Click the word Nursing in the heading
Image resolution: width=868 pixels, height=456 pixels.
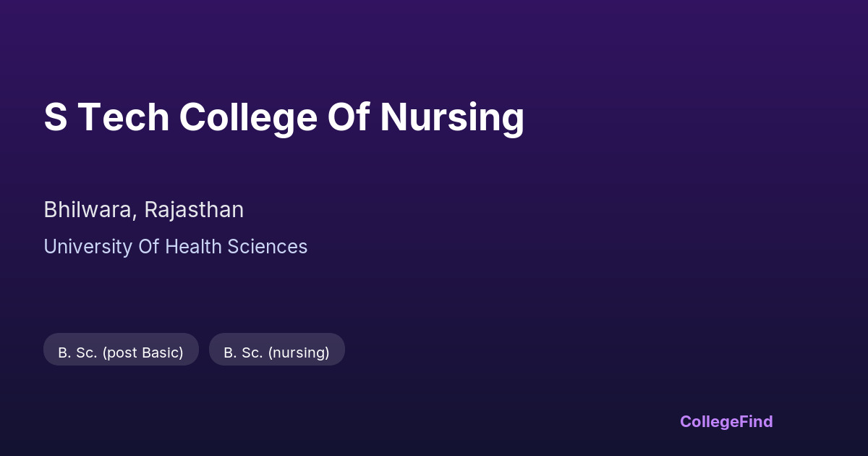point(452,117)
